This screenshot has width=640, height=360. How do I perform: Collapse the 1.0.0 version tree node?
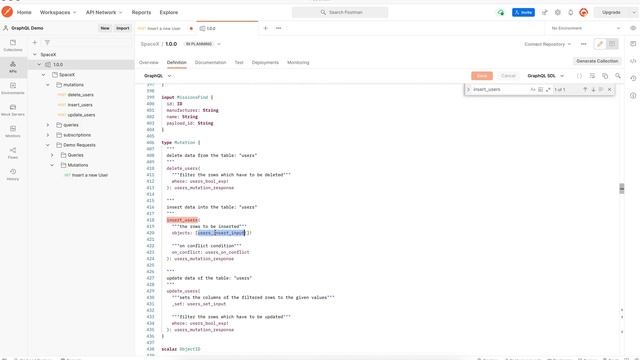pyautogui.click(x=39, y=64)
